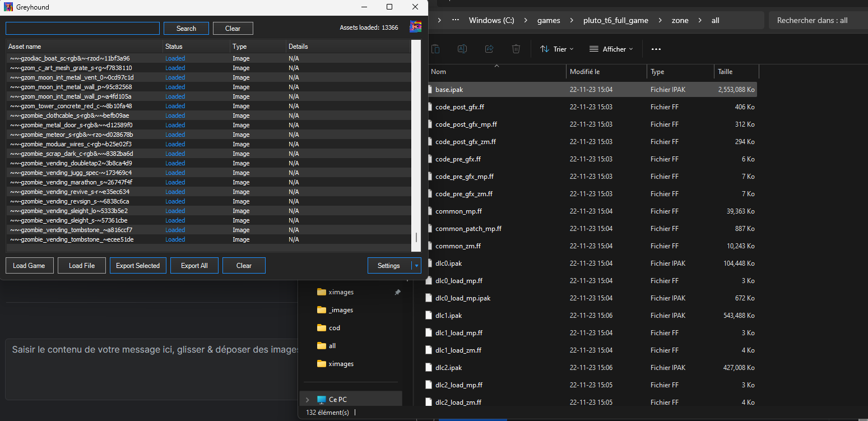Screen dimensions: 868x421
Task: Sort by the Taille column header
Action: pos(737,72)
